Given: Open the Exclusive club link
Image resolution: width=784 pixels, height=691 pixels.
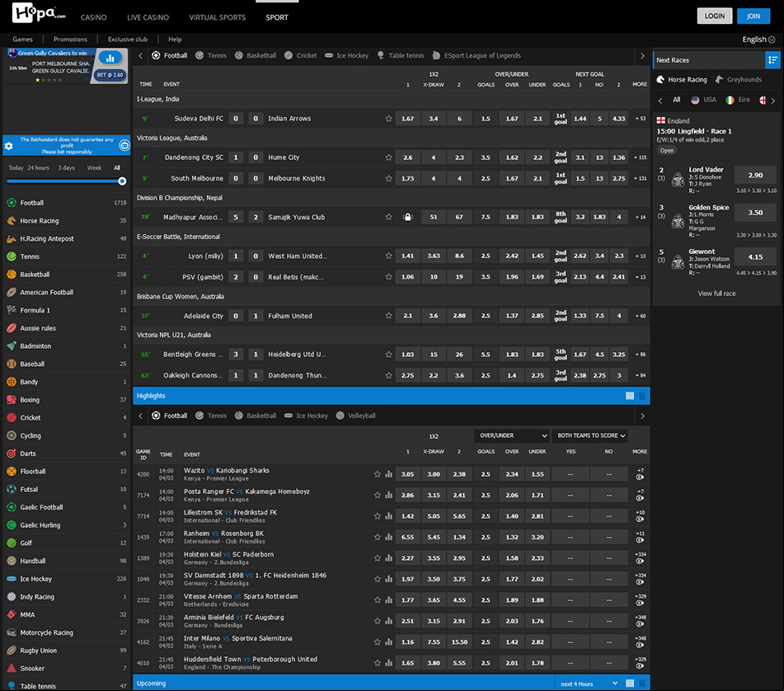Looking at the screenshot, I should (x=128, y=40).
